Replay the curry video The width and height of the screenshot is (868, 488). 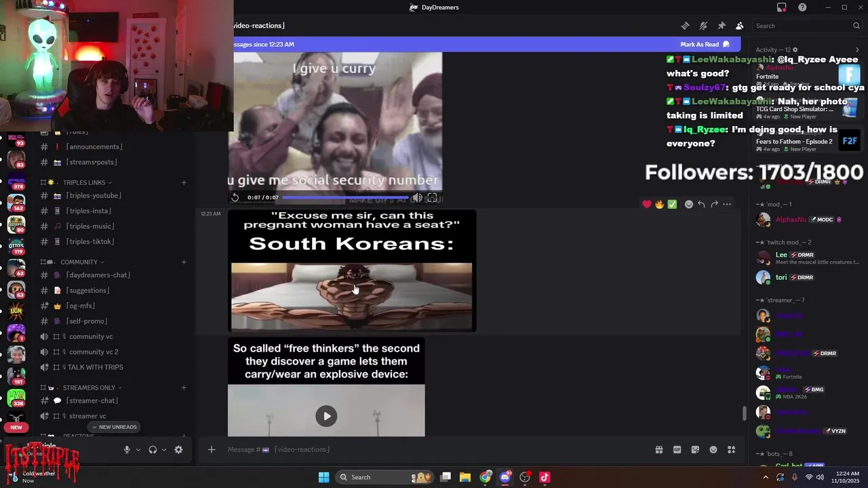[235, 197]
